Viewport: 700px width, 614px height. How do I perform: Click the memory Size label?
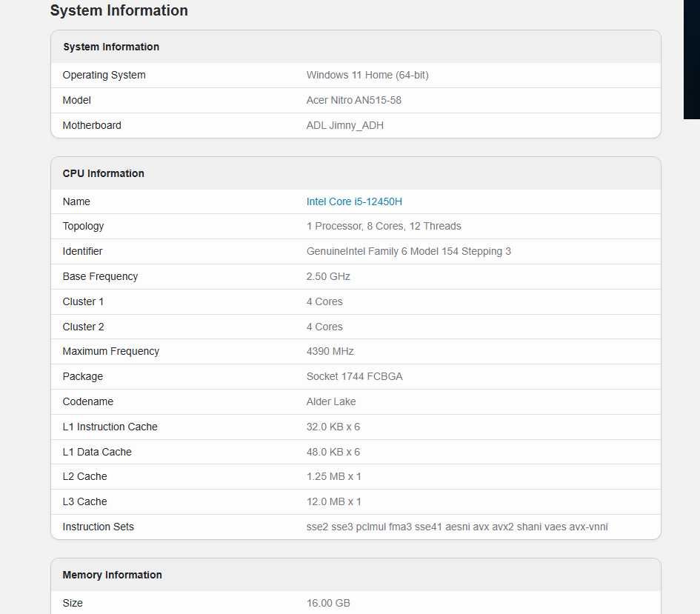point(73,604)
